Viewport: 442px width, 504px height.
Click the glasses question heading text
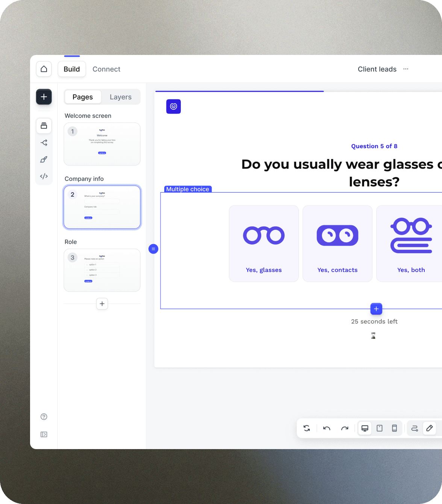pos(341,173)
